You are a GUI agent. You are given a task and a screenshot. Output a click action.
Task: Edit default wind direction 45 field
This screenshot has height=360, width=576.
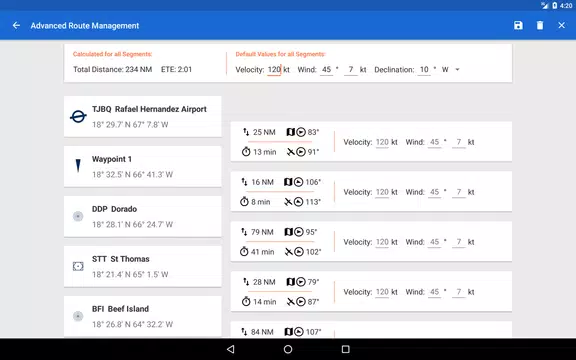(x=326, y=69)
